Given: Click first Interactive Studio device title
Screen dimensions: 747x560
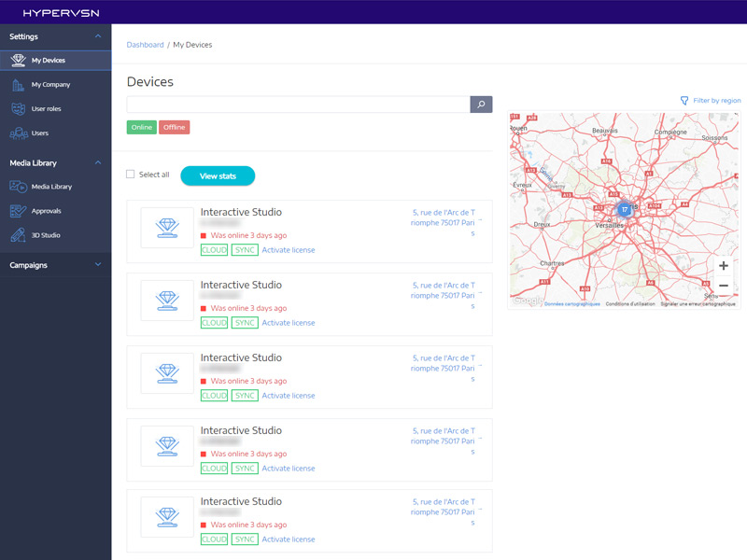Looking at the screenshot, I should point(241,213).
